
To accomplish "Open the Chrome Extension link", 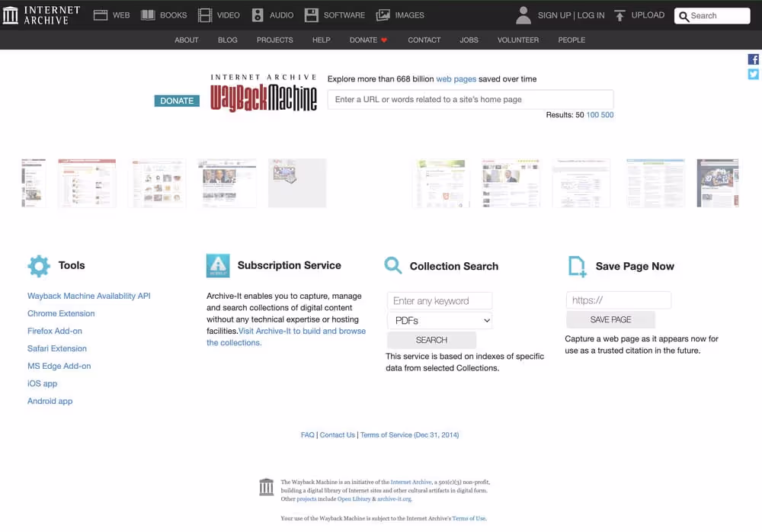I will click(x=61, y=313).
